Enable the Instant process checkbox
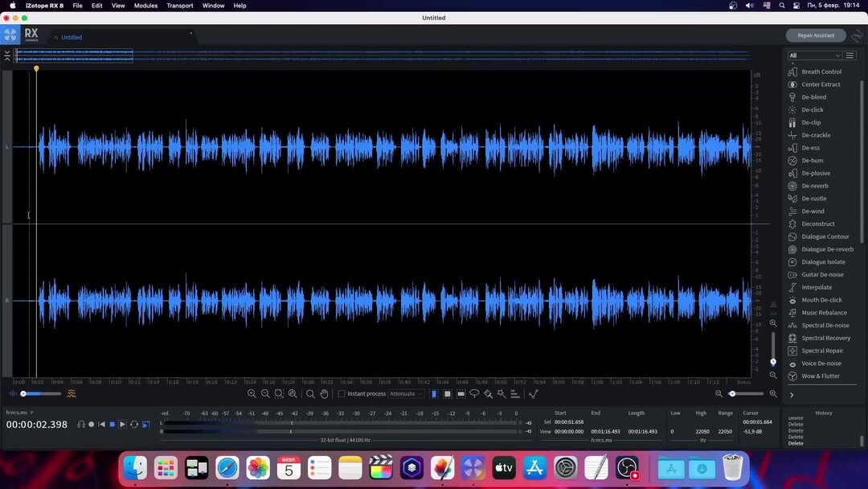This screenshot has width=868, height=489. tap(342, 394)
